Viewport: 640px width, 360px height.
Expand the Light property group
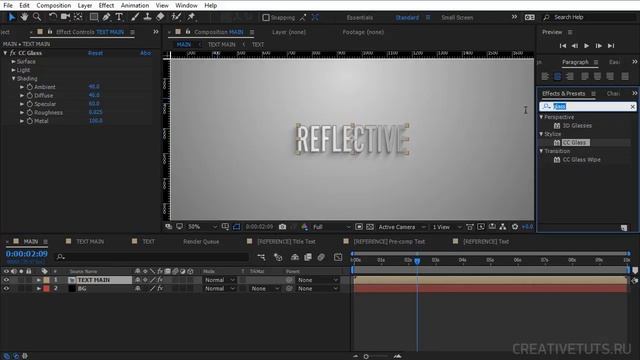(13, 70)
